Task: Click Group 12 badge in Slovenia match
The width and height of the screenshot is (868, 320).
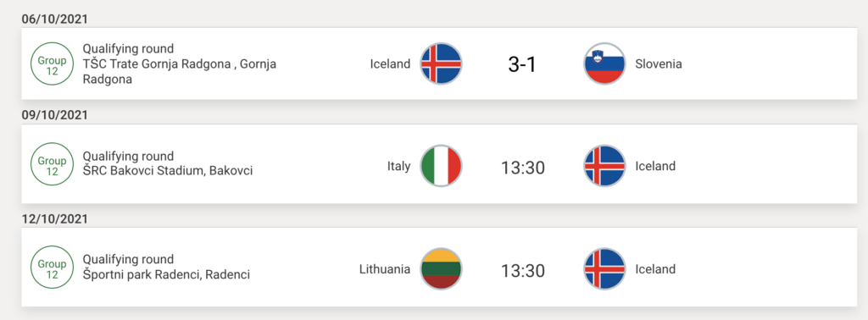Action: 52,63
